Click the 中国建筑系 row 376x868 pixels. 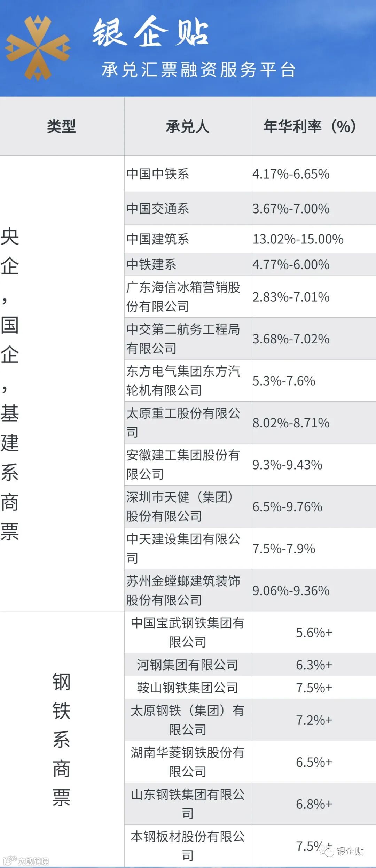pyautogui.click(x=250, y=239)
